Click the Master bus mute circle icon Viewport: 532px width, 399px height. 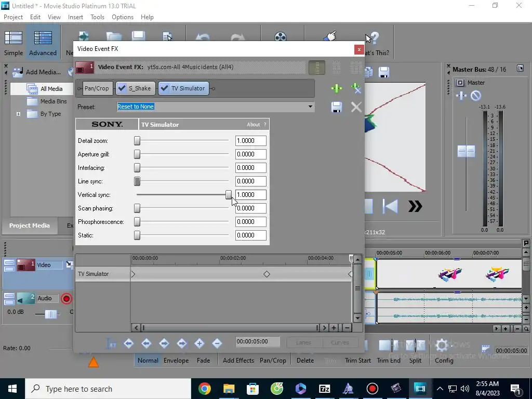click(476, 96)
